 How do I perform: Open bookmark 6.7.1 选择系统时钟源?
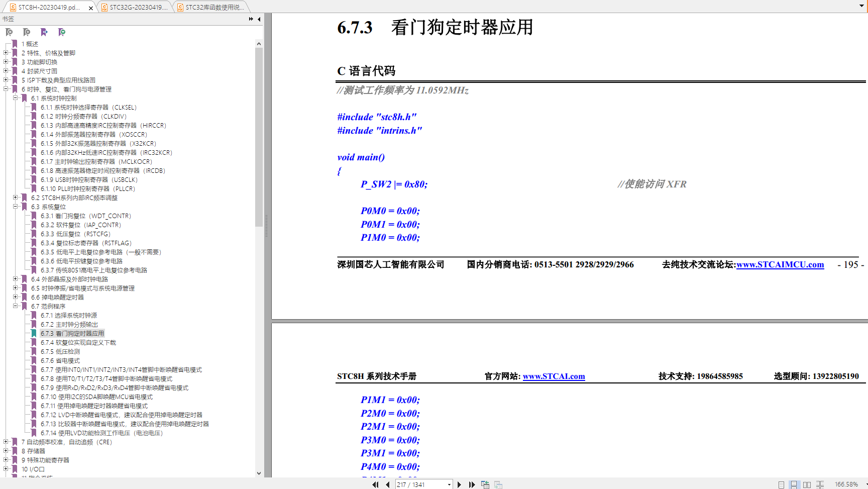click(69, 315)
